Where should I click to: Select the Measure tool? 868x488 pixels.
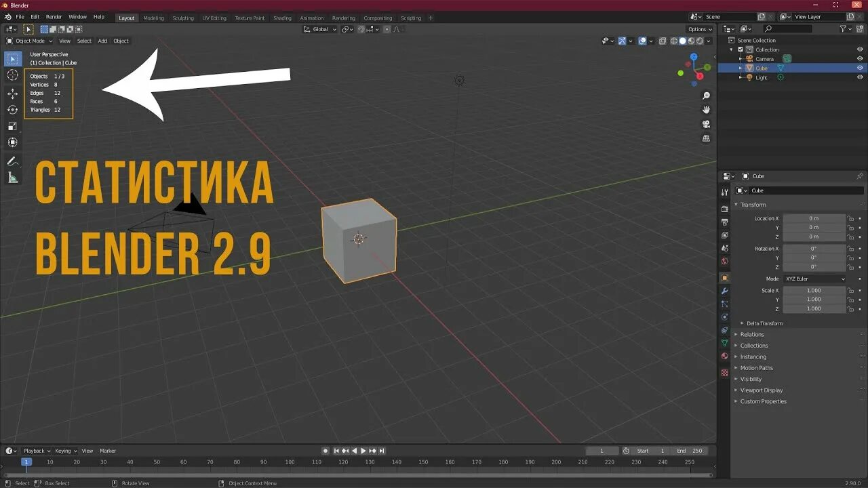click(x=13, y=178)
